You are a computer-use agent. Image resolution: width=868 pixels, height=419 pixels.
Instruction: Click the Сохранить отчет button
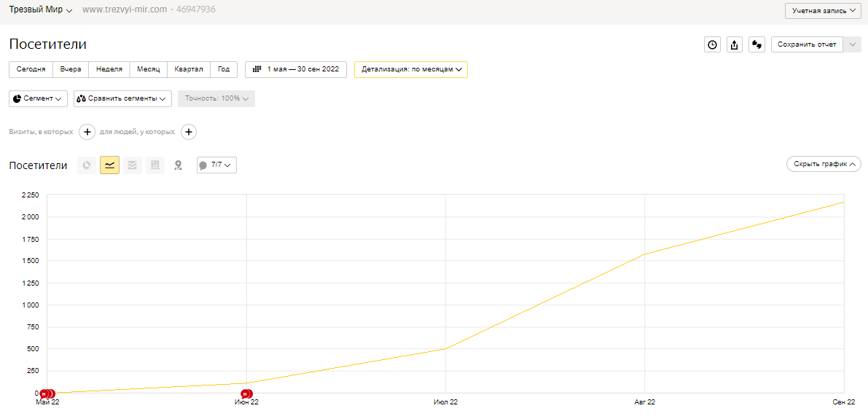click(x=807, y=44)
